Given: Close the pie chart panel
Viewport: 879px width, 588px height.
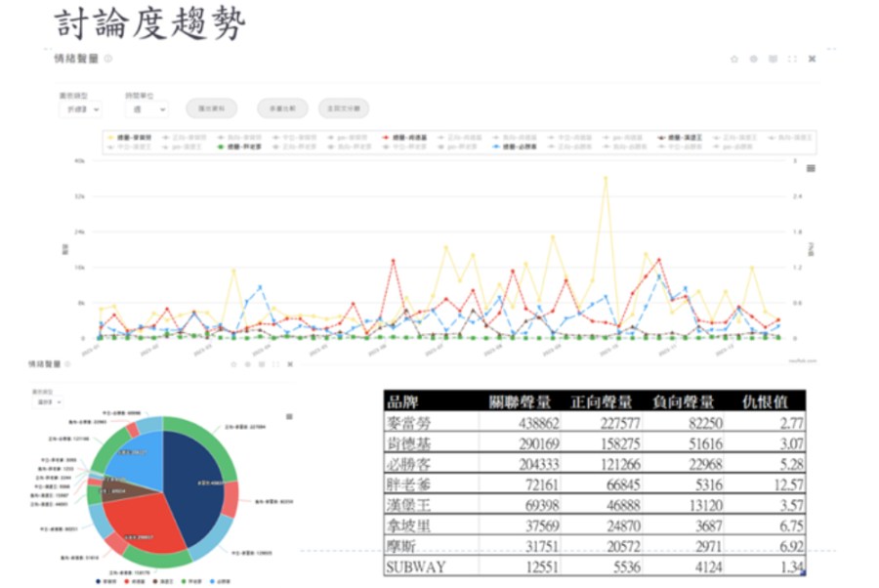Looking at the screenshot, I should [x=290, y=364].
